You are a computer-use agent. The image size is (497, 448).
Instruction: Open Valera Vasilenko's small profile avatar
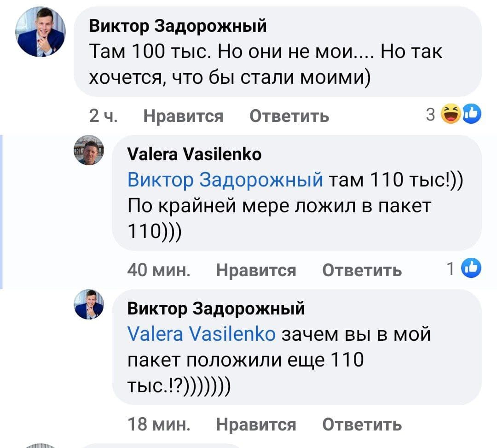(x=89, y=150)
